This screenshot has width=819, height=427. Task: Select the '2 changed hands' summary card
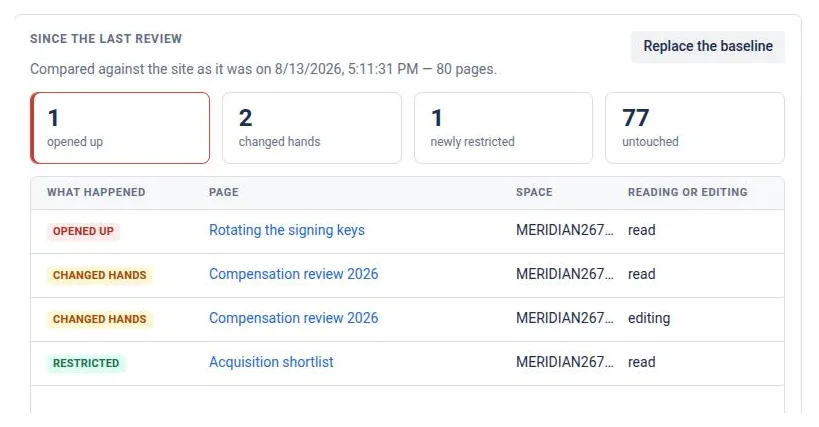[312, 128]
